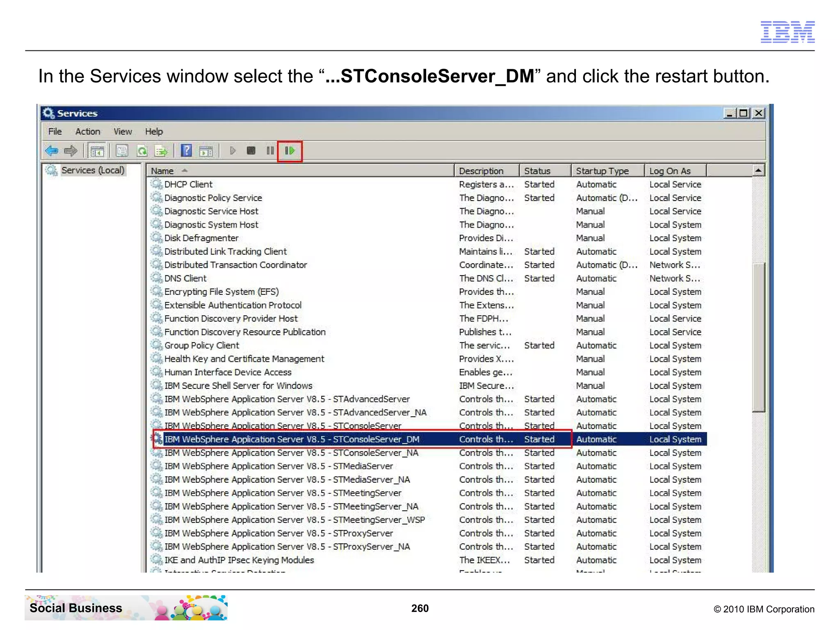840x630 pixels.
Task: Toggle the Show/Hide Action Pane icon
Action: click(x=206, y=151)
